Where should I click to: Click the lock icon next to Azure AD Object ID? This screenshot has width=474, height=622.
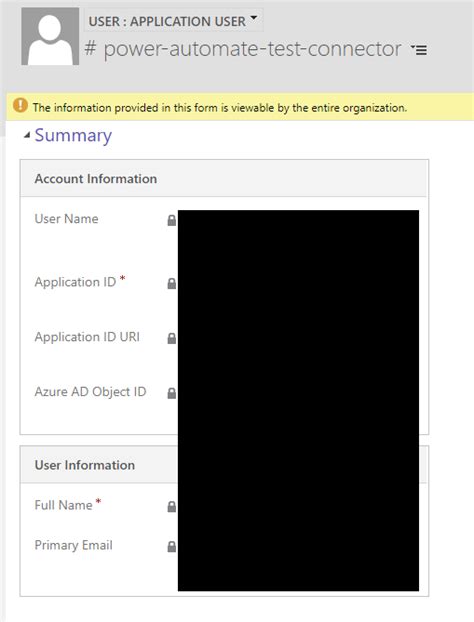(172, 393)
